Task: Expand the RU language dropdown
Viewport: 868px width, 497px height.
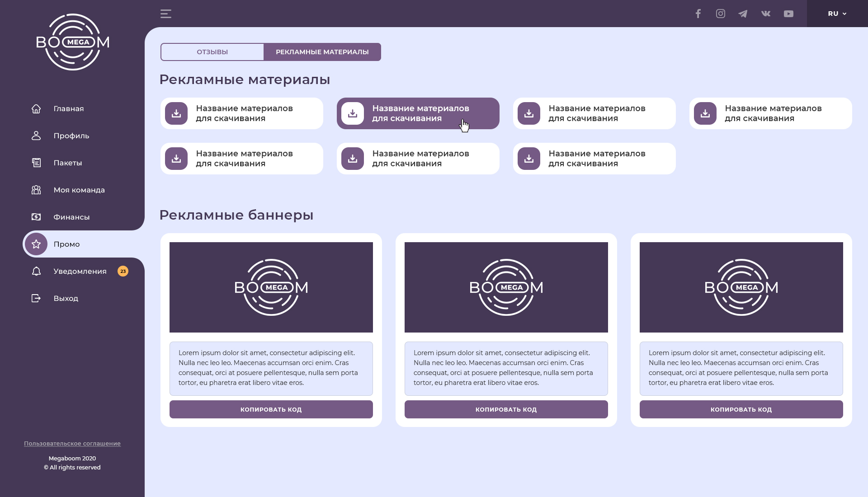Action: click(837, 14)
